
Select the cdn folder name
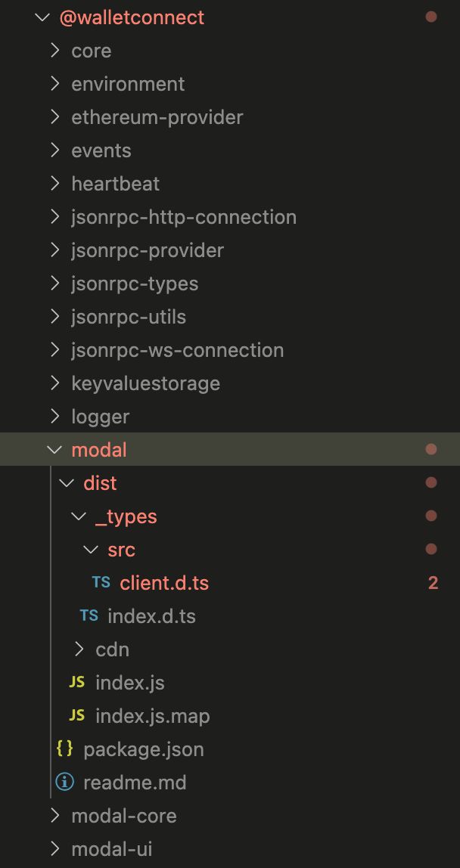113,649
